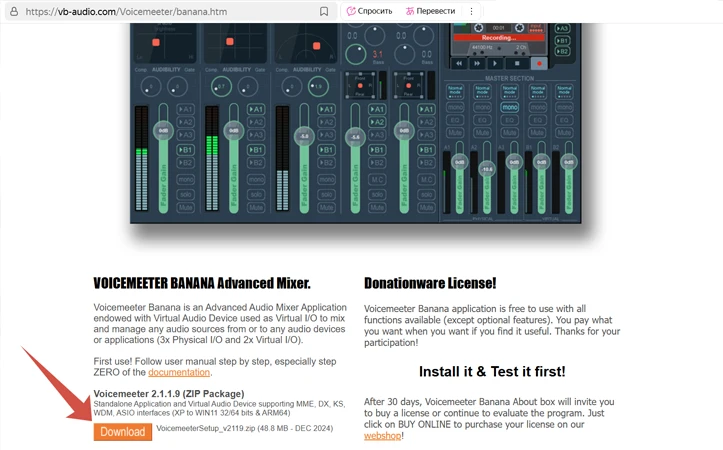Click the Перевести translate button
Viewport: 723px width, 450px height.
click(430, 11)
